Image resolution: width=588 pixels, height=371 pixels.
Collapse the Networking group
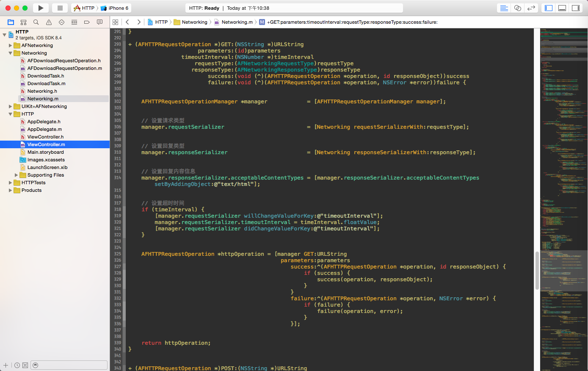10,53
